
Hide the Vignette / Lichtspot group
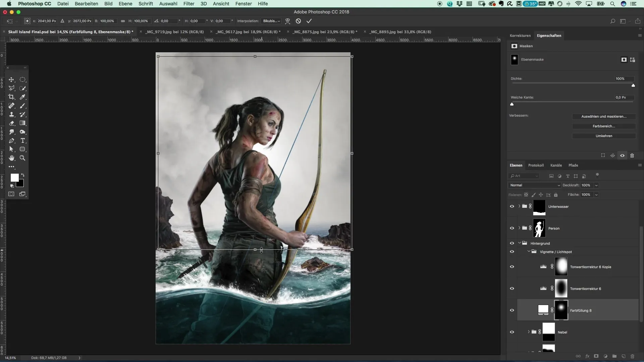[512, 252]
